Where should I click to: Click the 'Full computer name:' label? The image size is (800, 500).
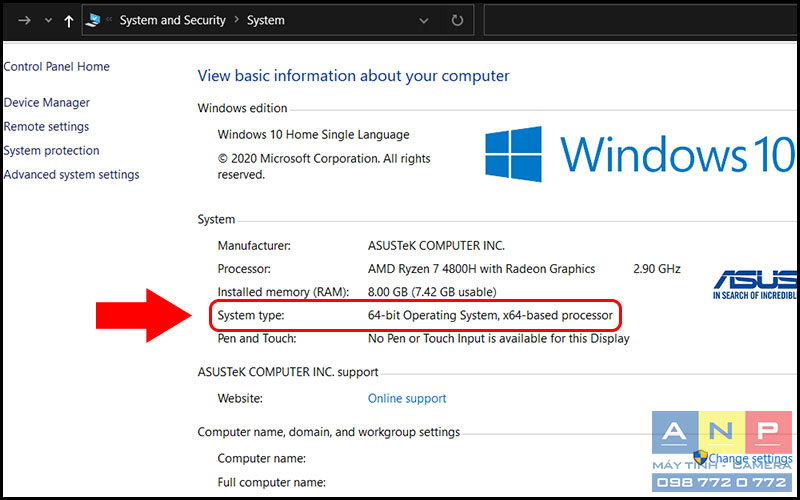(272, 482)
